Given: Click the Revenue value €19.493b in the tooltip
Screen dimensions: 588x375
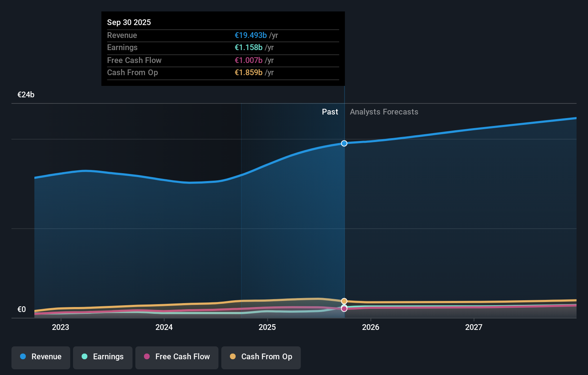Looking at the screenshot, I should [x=251, y=35].
